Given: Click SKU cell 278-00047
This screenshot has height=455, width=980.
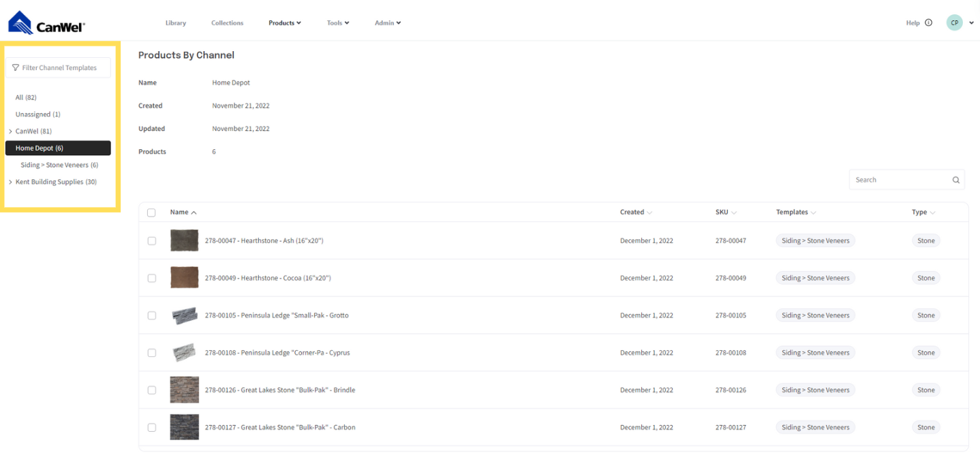Looking at the screenshot, I should [731, 240].
